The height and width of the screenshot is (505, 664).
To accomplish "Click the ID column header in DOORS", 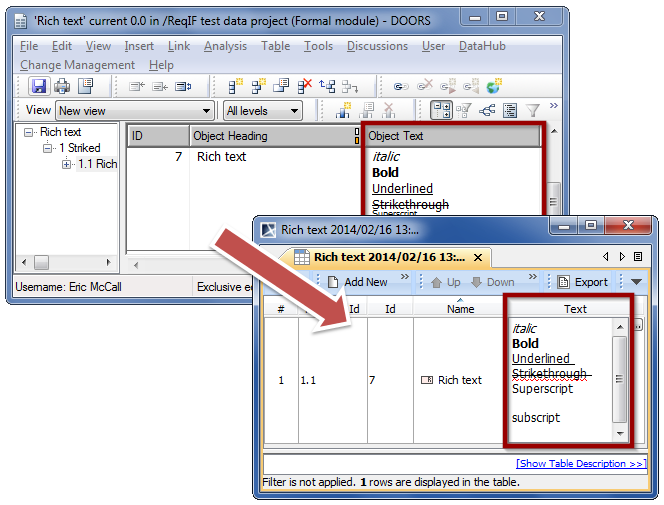I will click(x=158, y=136).
